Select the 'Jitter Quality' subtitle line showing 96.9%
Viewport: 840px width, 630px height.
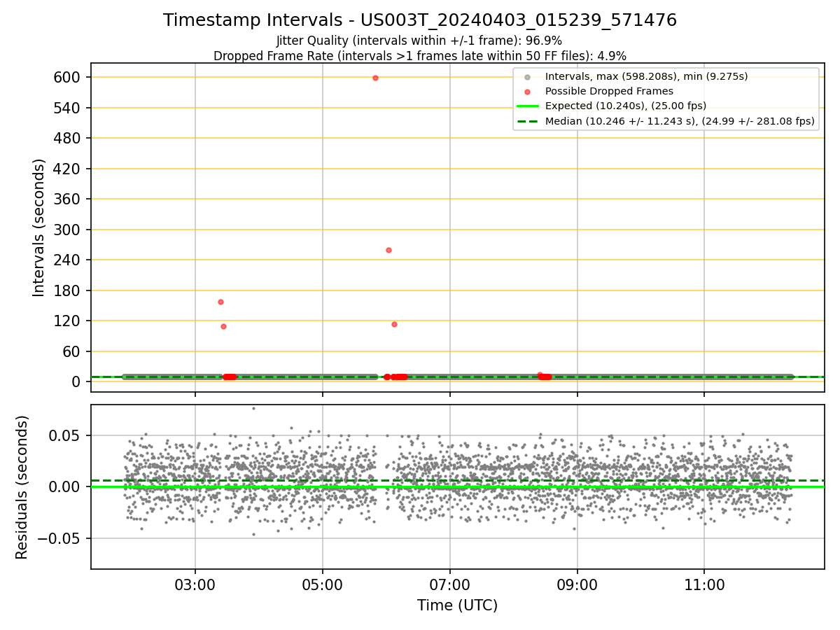420,41
